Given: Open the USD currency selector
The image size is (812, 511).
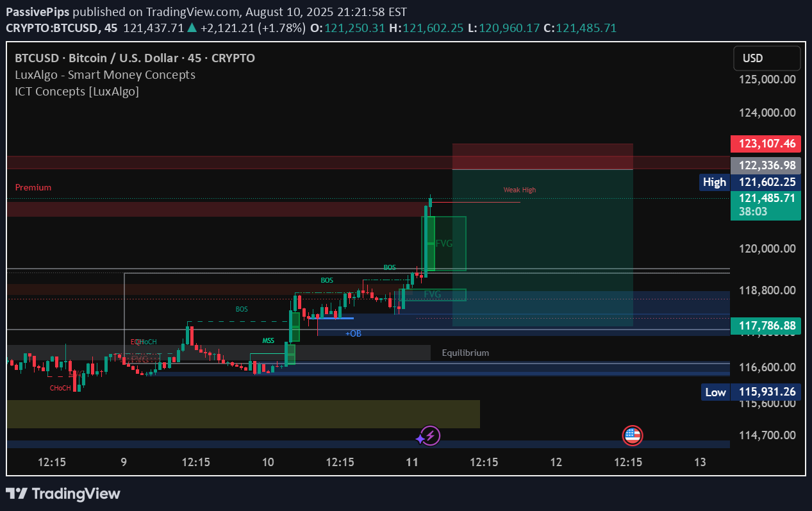Looking at the screenshot, I should pyautogui.click(x=767, y=58).
